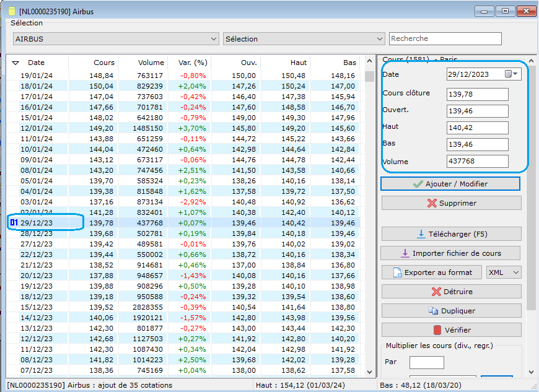The height and width of the screenshot is (392, 539).
Task: Click Importer fichier de cours button
Action: click(450, 253)
